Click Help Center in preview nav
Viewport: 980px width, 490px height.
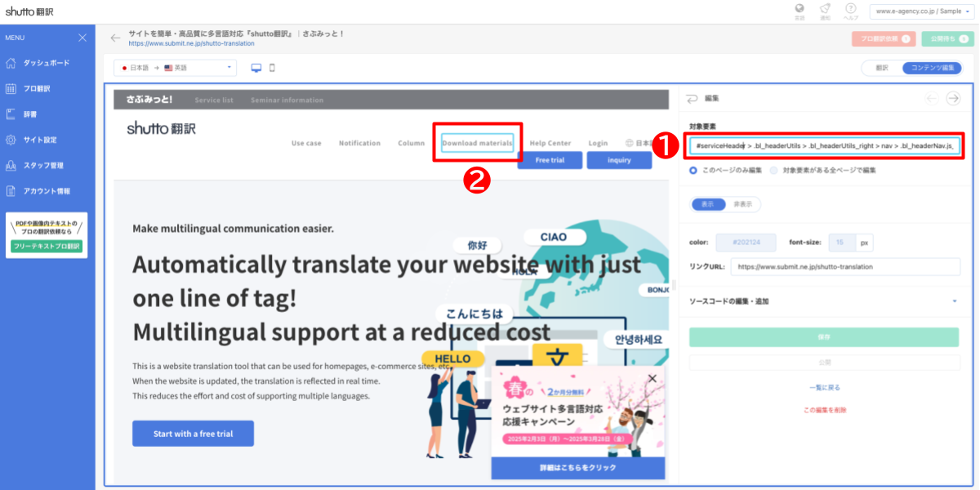click(550, 143)
